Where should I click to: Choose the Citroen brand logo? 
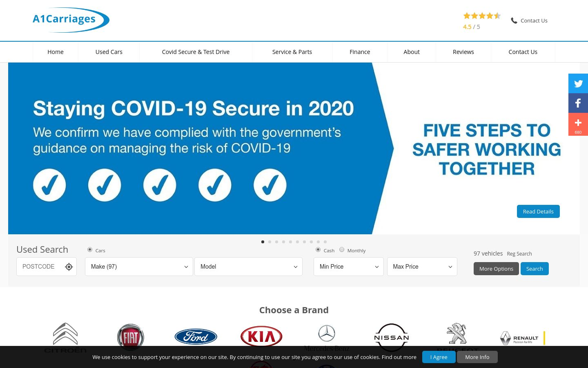pyautogui.click(x=65, y=338)
